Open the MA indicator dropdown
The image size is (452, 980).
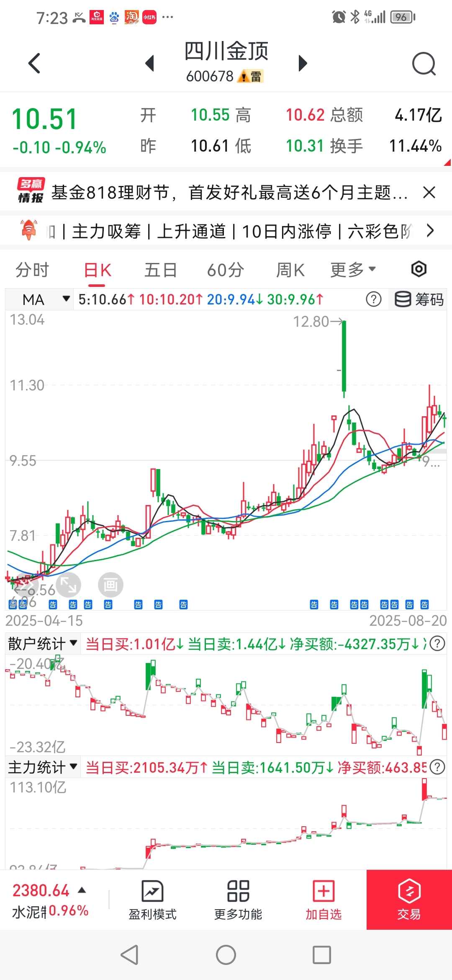tap(39, 299)
